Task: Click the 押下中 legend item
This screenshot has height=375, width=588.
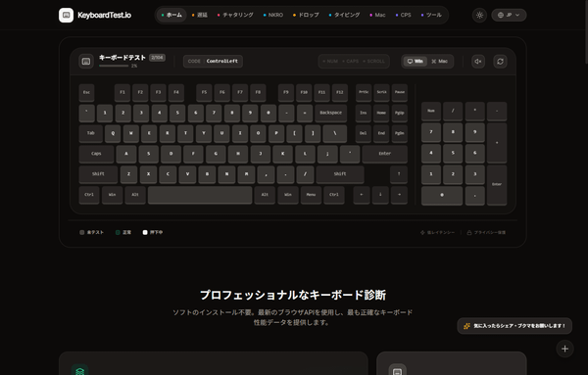Action: [153, 233]
